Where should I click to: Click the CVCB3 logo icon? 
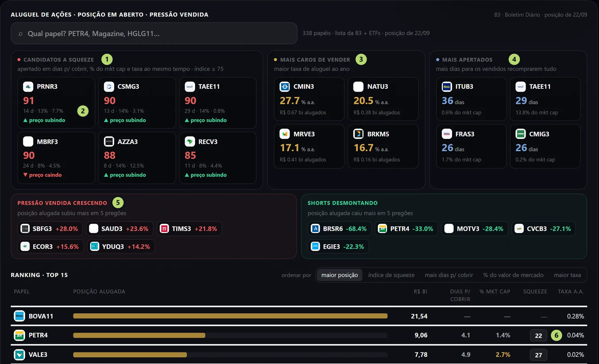(x=519, y=229)
